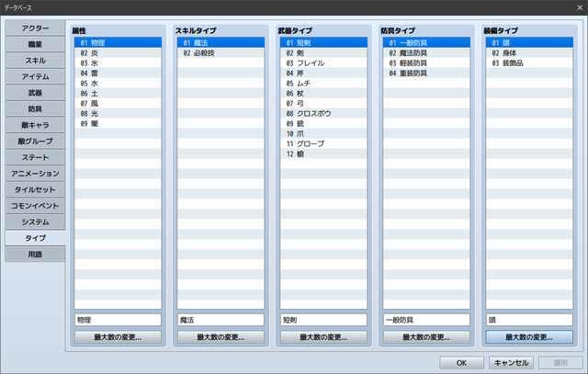Select weapon type 09 銃
This screenshot has height=374, width=588.
pos(323,124)
